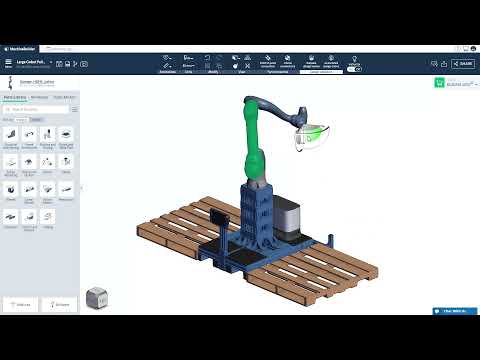Screen dimensions: 480x360
Task: Click the camera screenshot icon
Action: click(x=84, y=64)
